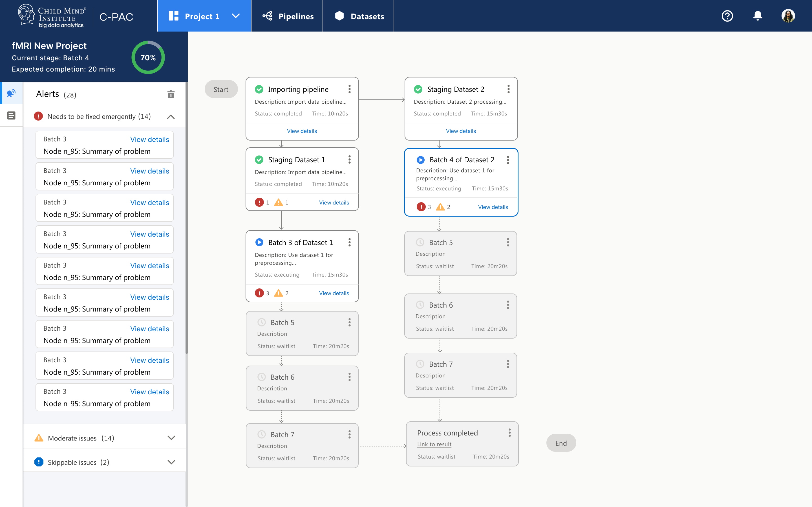Select the log list sidebar icon

(11, 116)
